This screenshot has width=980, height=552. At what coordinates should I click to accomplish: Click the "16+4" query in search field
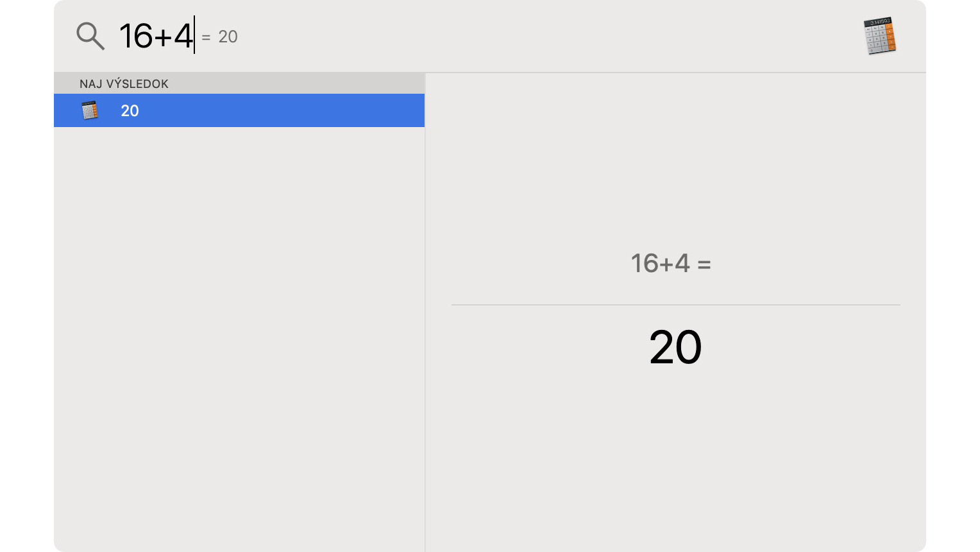156,36
